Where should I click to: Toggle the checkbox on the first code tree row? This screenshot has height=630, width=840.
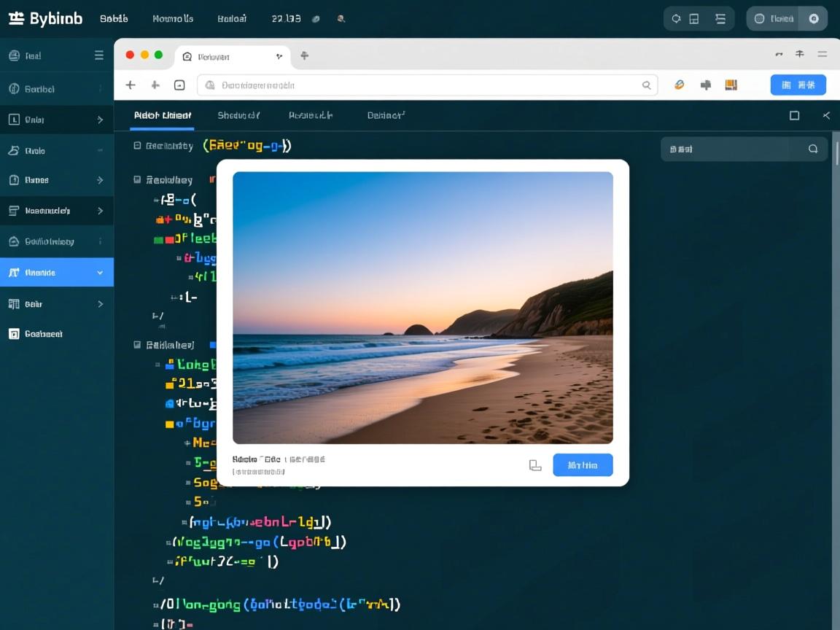[x=137, y=146]
